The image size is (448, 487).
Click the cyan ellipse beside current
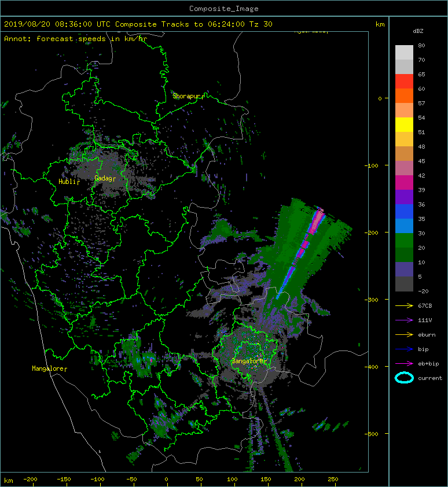pyautogui.click(x=404, y=378)
